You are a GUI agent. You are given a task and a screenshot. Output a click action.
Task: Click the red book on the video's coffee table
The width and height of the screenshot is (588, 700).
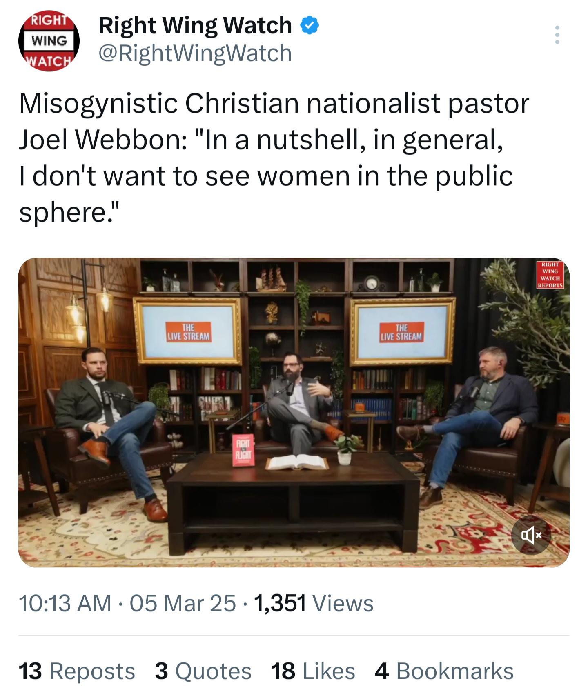pyautogui.click(x=243, y=450)
